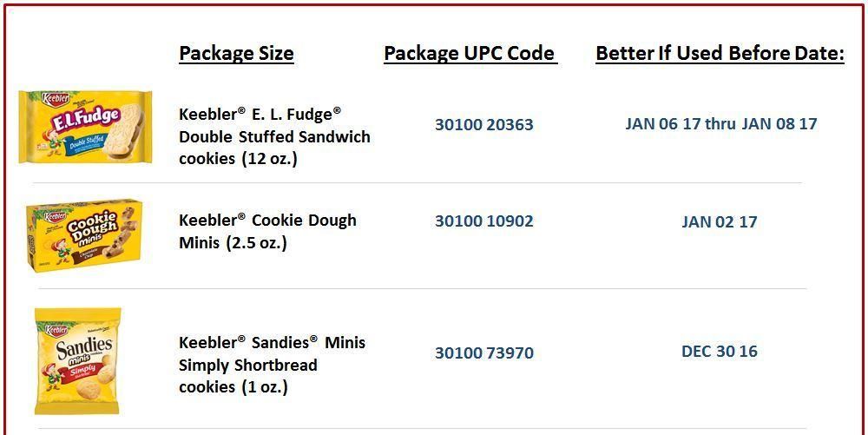
Task: Click the DEC 30 16 date
Action: tap(719, 352)
